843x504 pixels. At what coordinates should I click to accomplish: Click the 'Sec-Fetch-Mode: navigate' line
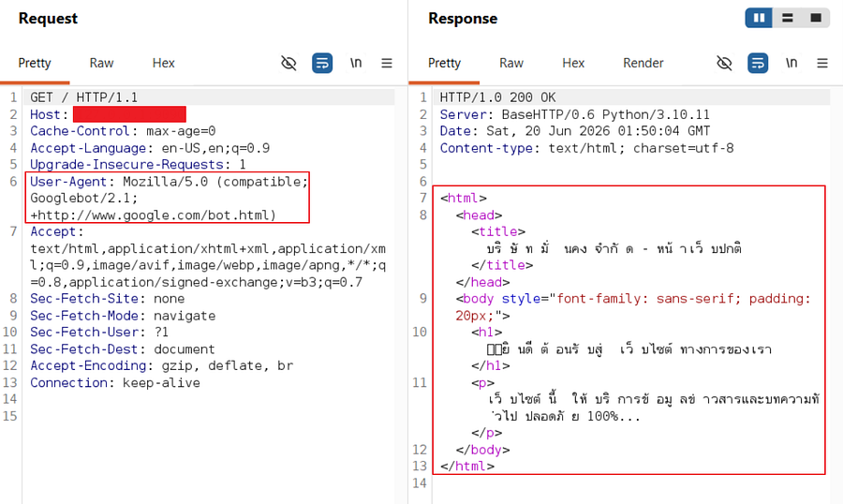123,316
